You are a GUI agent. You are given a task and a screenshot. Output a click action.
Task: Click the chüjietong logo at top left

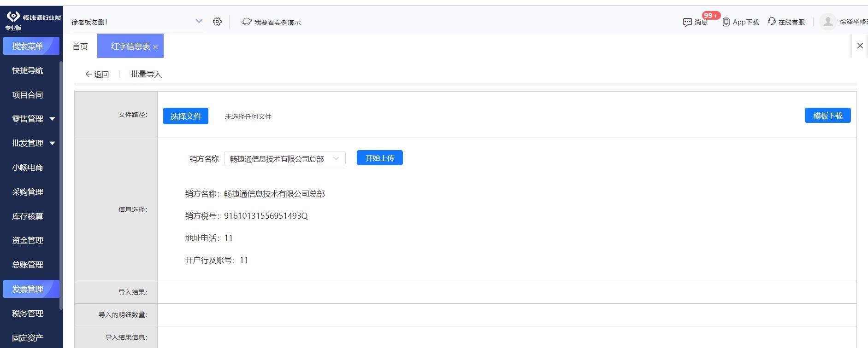(x=13, y=17)
